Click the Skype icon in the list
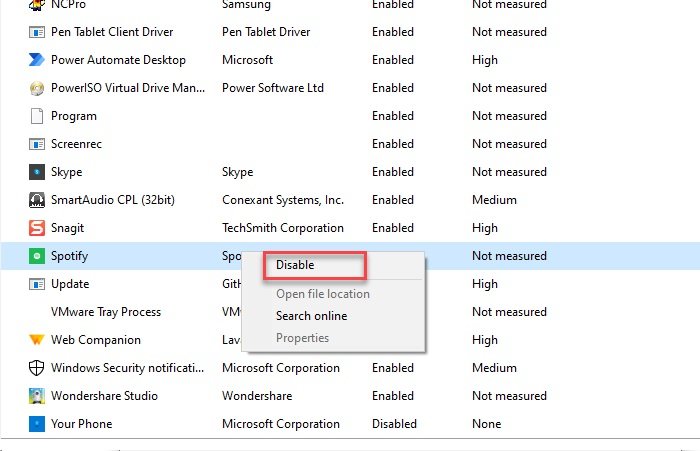This screenshot has width=700, height=451. (37, 172)
